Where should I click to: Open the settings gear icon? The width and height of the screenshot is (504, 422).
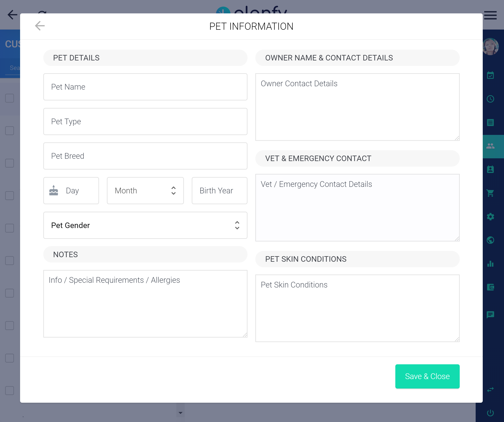coord(491,217)
